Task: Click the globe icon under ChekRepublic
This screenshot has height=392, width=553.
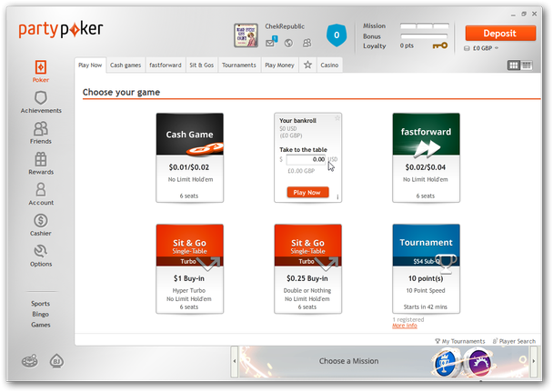Action: pos(288,43)
